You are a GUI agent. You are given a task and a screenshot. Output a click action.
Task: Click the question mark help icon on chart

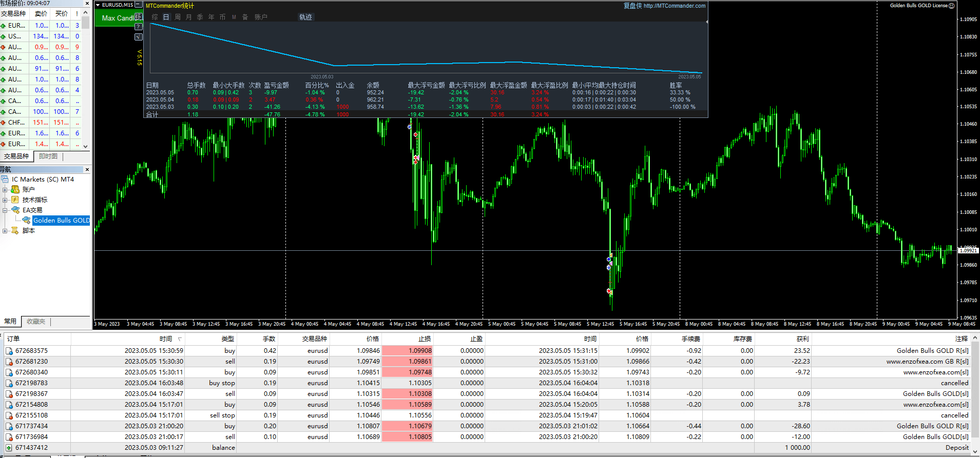[x=138, y=27]
